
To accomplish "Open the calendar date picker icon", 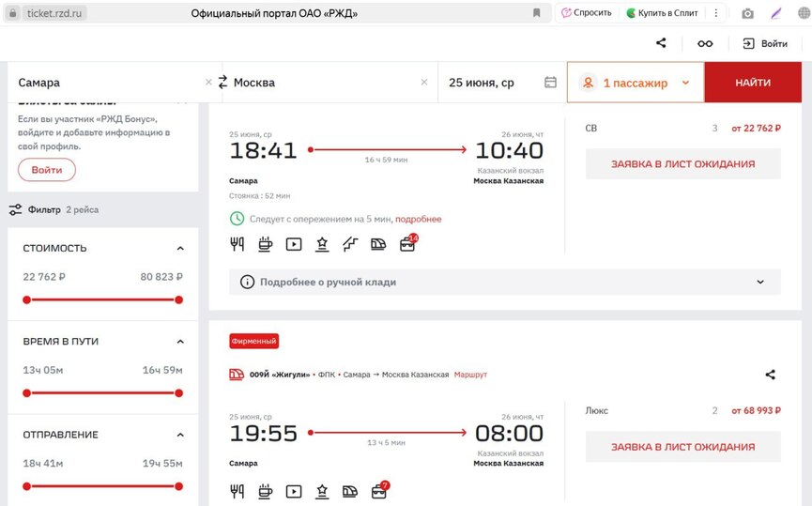I will 550,82.
